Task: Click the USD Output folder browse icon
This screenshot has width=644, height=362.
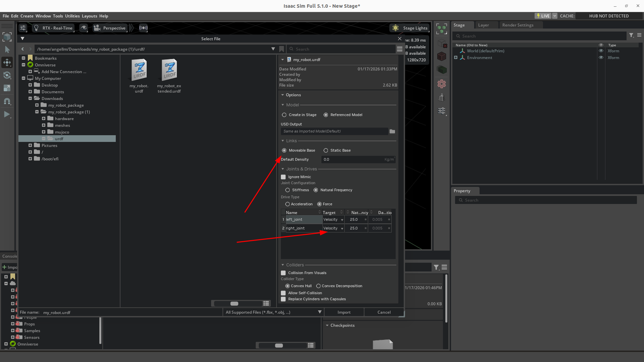Action: (392, 131)
